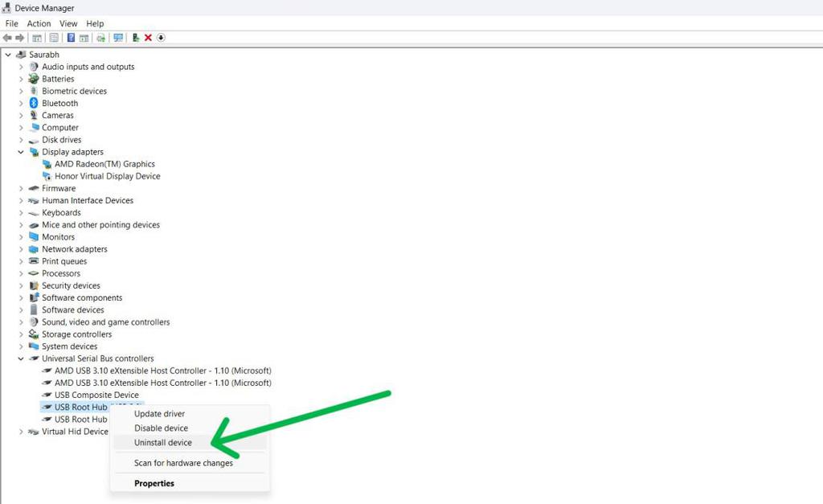Click the red X Uninstall device icon
823x504 pixels.
tap(148, 38)
